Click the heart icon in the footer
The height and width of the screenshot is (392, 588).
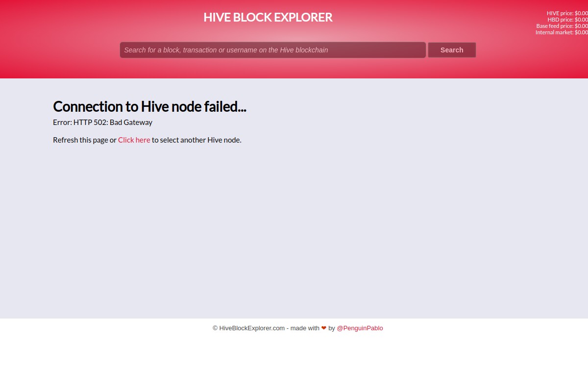[x=324, y=328]
